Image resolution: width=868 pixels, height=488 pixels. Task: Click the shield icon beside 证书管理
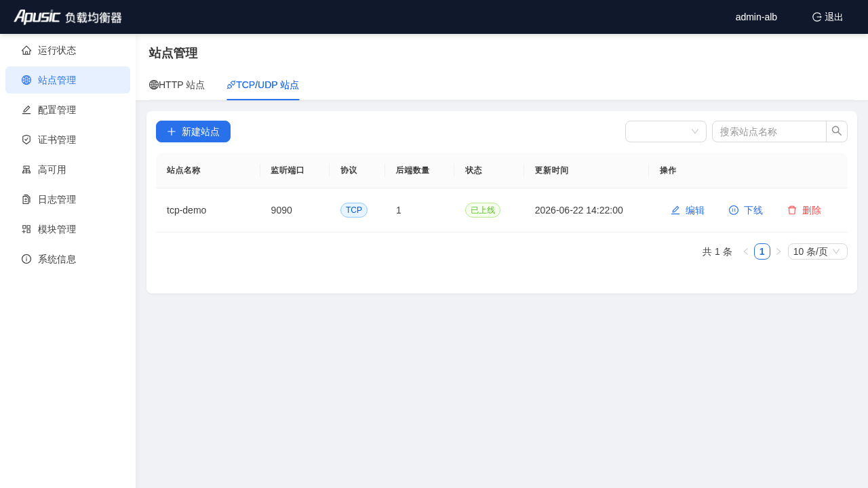tap(26, 140)
